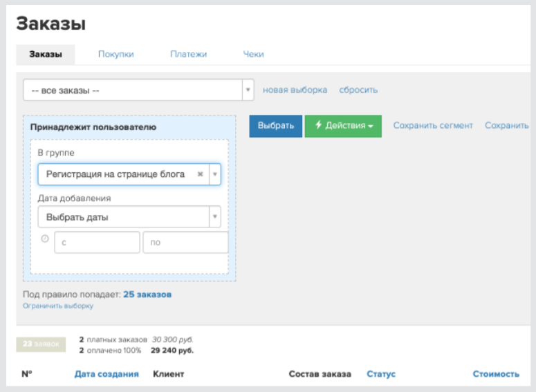Screen dimensions: 536x392
Task: Focus the 'по' end date field
Action: tap(185, 242)
